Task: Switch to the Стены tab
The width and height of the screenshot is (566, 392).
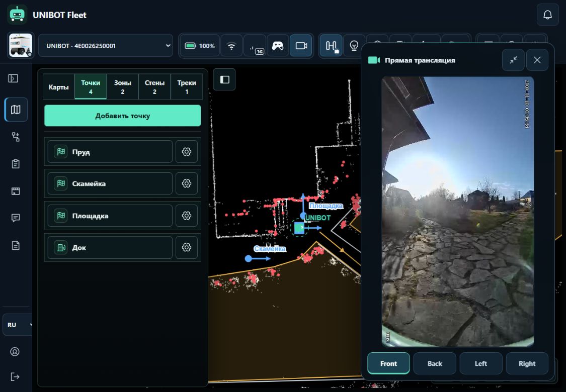Action: [x=154, y=87]
